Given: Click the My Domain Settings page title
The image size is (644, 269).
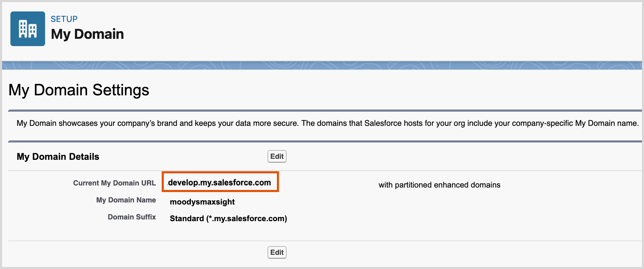Looking at the screenshot, I should pyautogui.click(x=79, y=90).
